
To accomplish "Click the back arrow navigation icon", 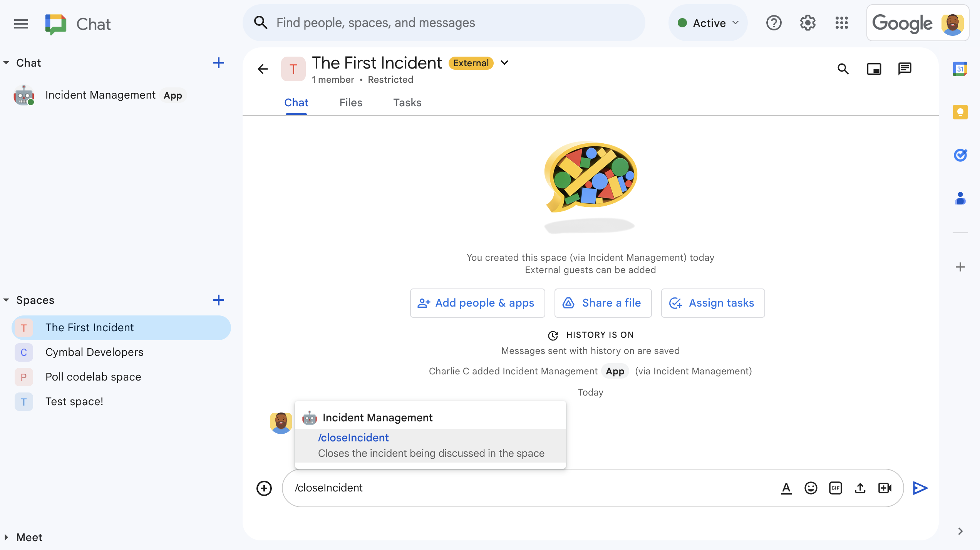I will [x=263, y=69].
